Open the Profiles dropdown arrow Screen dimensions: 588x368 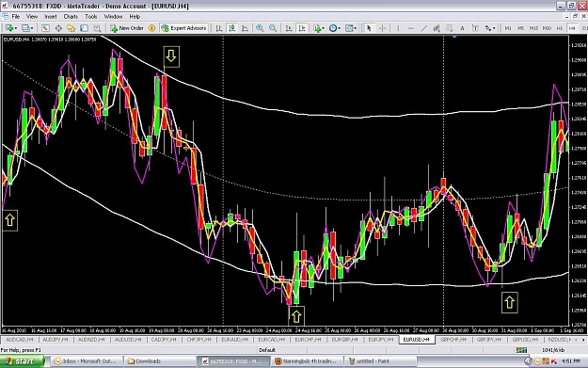[32, 28]
